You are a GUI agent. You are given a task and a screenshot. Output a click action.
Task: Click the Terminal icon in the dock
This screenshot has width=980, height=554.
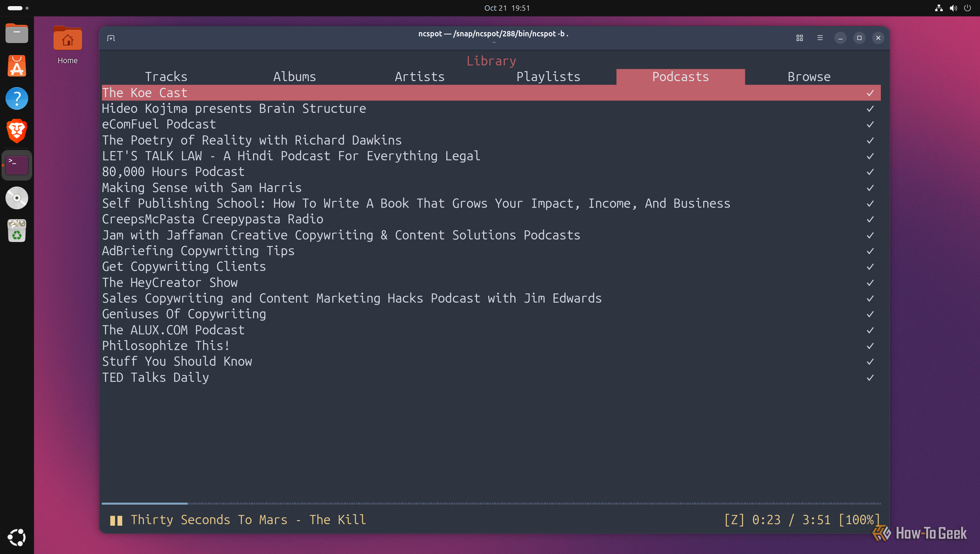coord(17,165)
